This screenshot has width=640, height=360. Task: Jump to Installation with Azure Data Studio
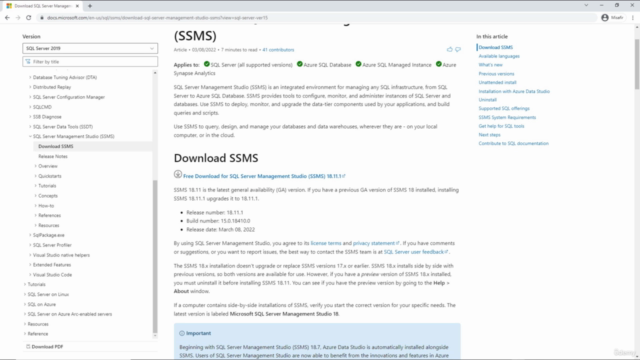pyautogui.click(x=514, y=91)
